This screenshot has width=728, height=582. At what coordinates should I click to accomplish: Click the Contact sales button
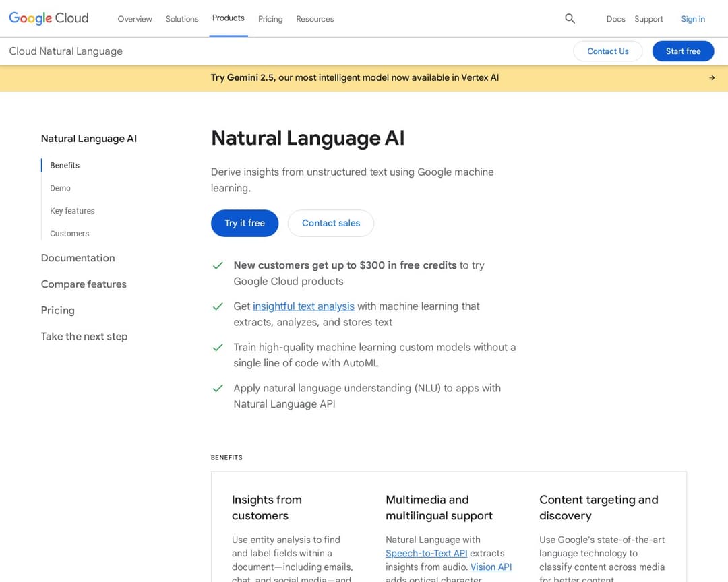[330, 223]
